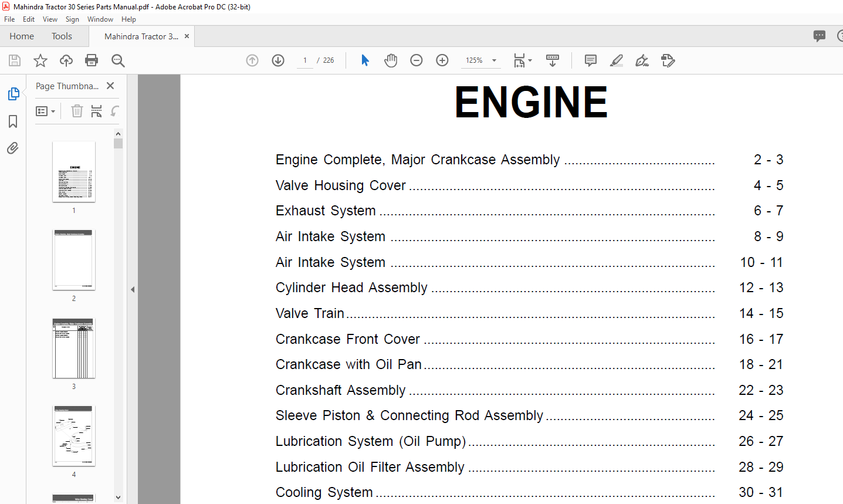Click 'Sleeve Piston & Connecting Rod Assembly'

tap(409, 415)
